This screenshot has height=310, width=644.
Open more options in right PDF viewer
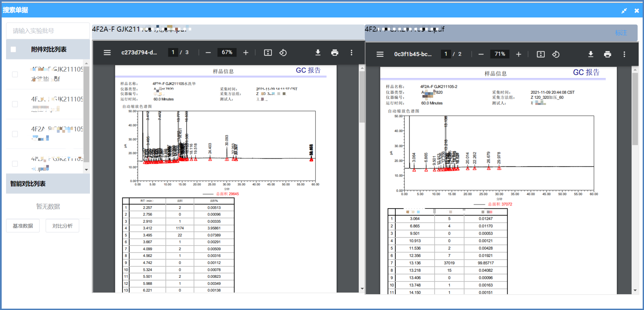coord(624,54)
